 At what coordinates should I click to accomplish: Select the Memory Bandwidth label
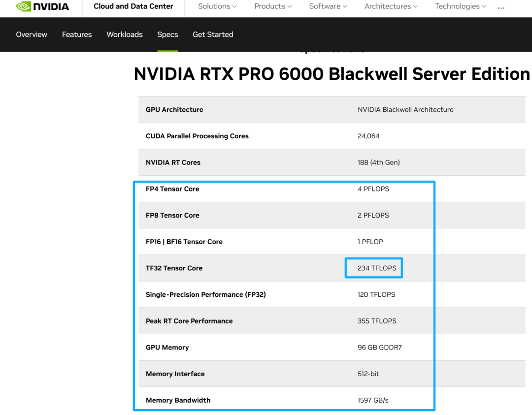(x=178, y=400)
